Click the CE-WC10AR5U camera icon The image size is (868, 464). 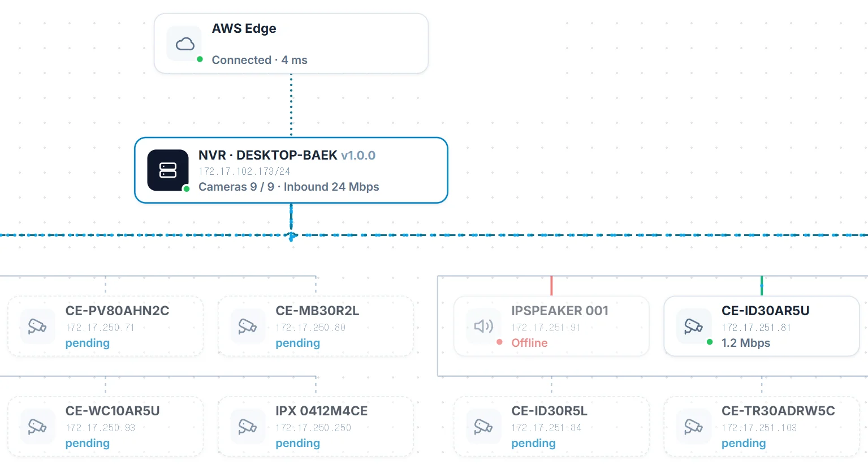[x=37, y=427]
